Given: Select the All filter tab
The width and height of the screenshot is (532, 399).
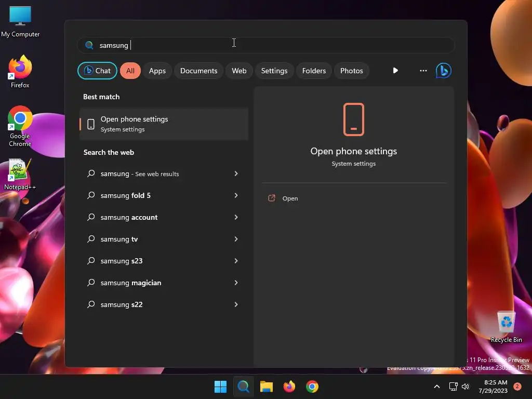Looking at the screenshot, I should 130,71.
